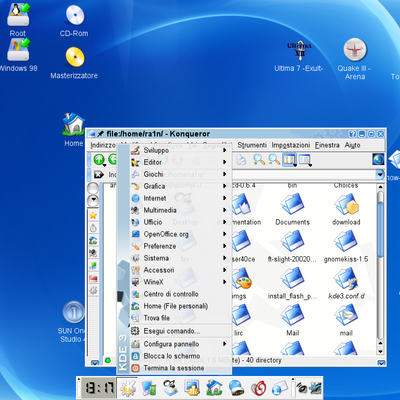
Task: Open the Strumenti menu
Action: pos(252,145)
